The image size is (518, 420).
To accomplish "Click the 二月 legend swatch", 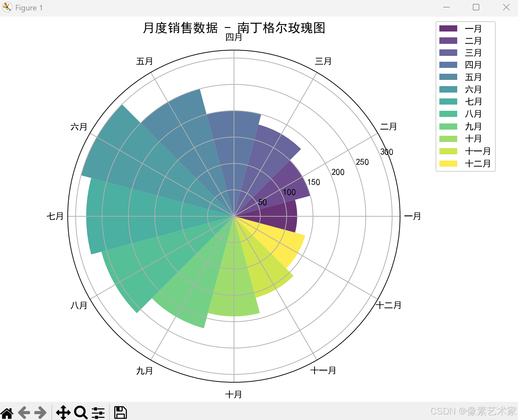I will [448, 41].
